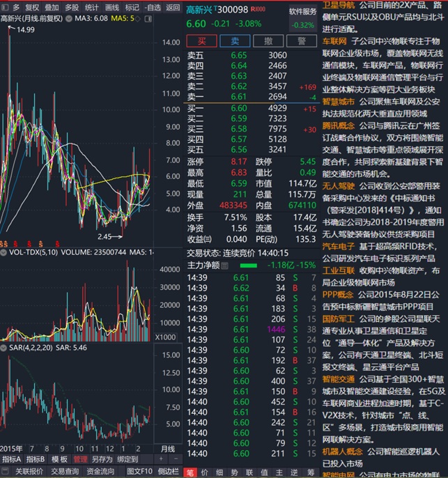Click the right panel toggle icon beside MA5
448x478 pixels.
click(148, 19)
